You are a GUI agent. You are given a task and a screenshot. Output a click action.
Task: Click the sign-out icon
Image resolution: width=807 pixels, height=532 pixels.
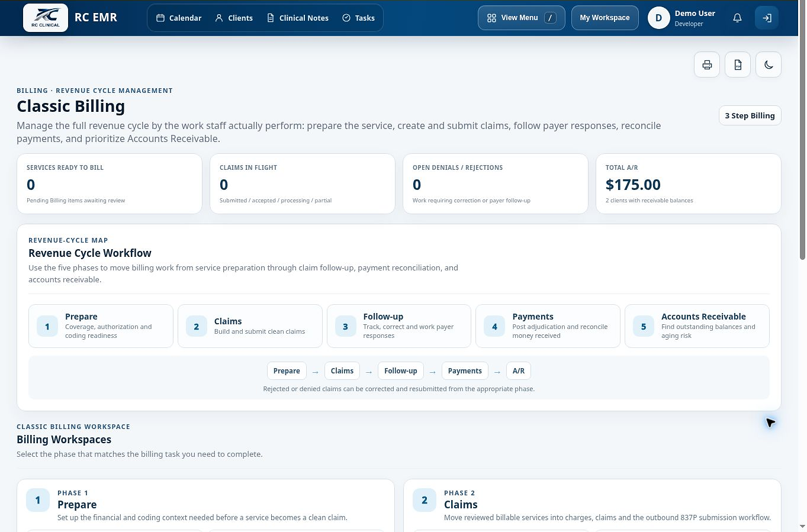coord(767,18)
